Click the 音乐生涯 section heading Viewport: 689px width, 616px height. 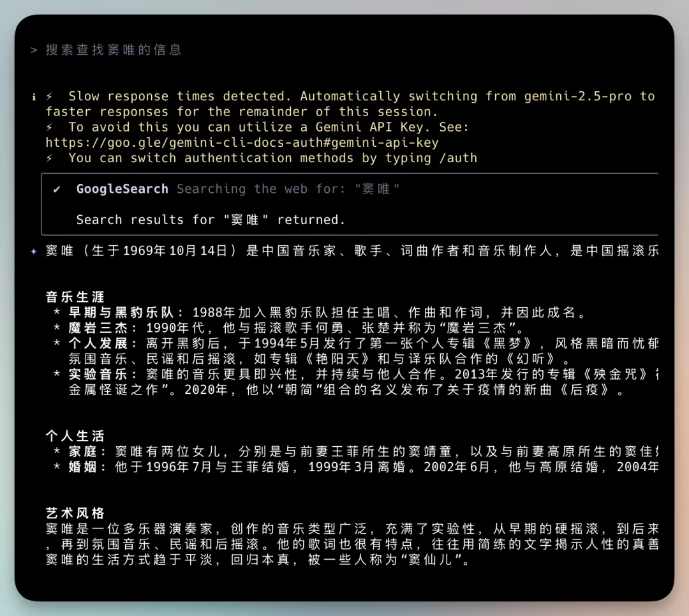[x=75, y=297]
